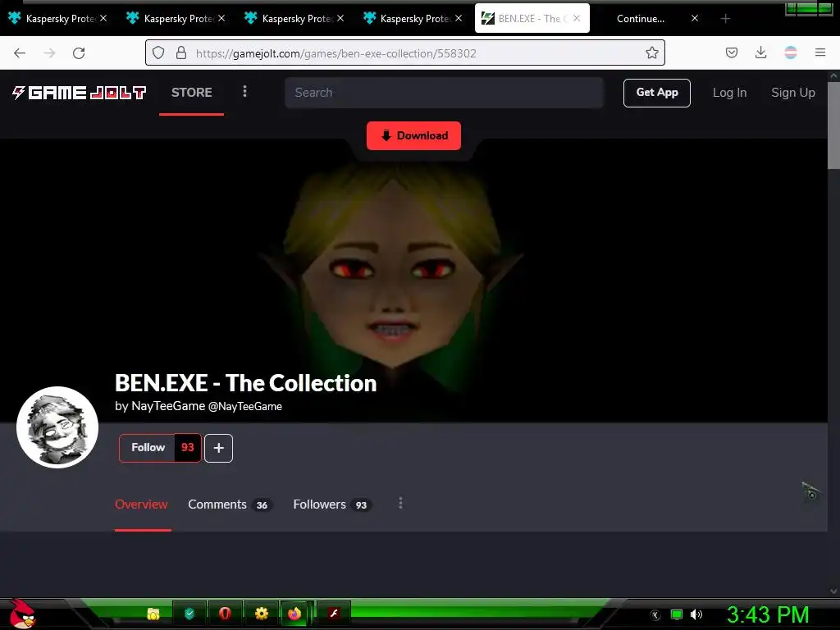
Task: Show hidden tray icons arrow
Action: click(x=655, y=615)
